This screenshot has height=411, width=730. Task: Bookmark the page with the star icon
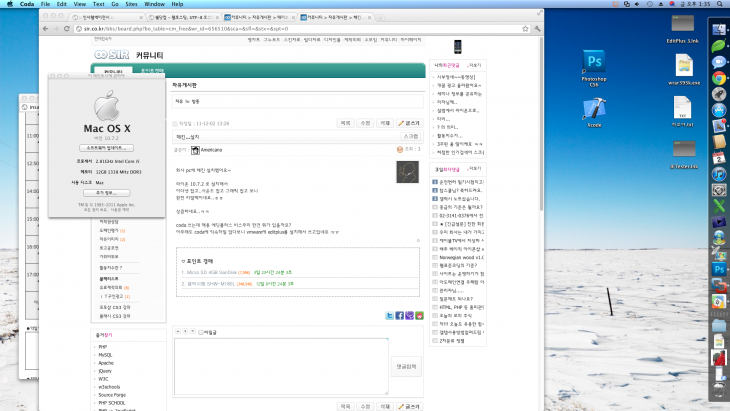[525, 28]
